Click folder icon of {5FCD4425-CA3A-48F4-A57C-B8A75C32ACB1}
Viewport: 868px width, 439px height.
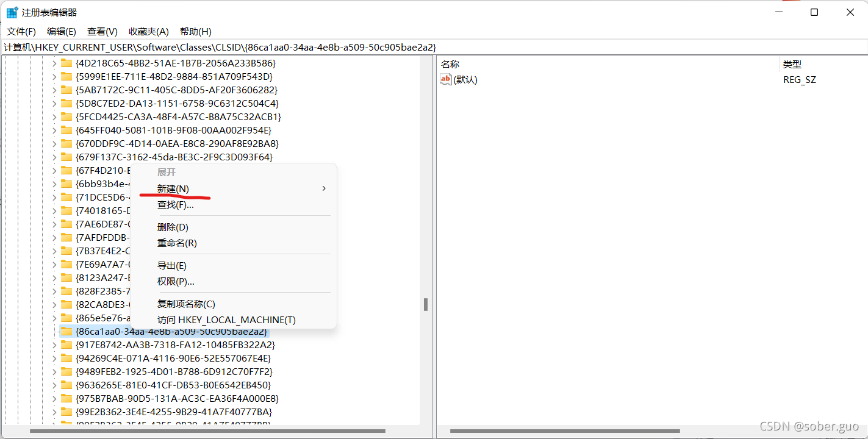pyautogui.click(x=66, y=116)
